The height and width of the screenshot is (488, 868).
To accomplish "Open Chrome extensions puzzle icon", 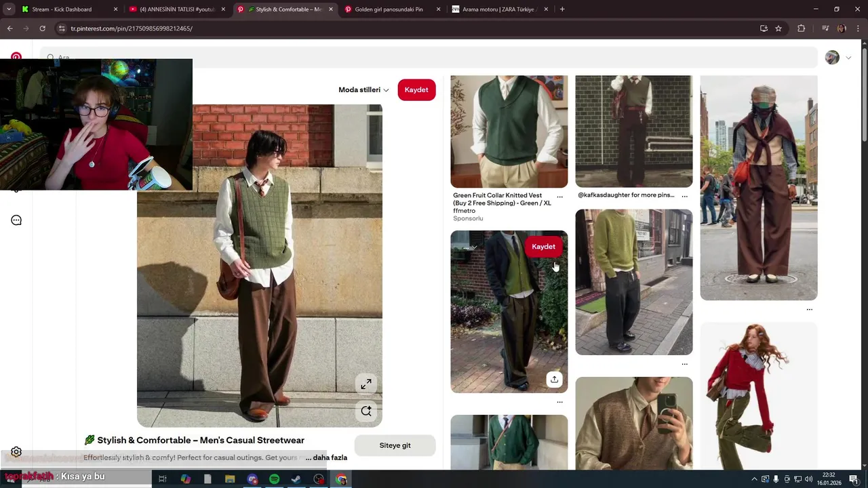I will (x=802, y=28).
